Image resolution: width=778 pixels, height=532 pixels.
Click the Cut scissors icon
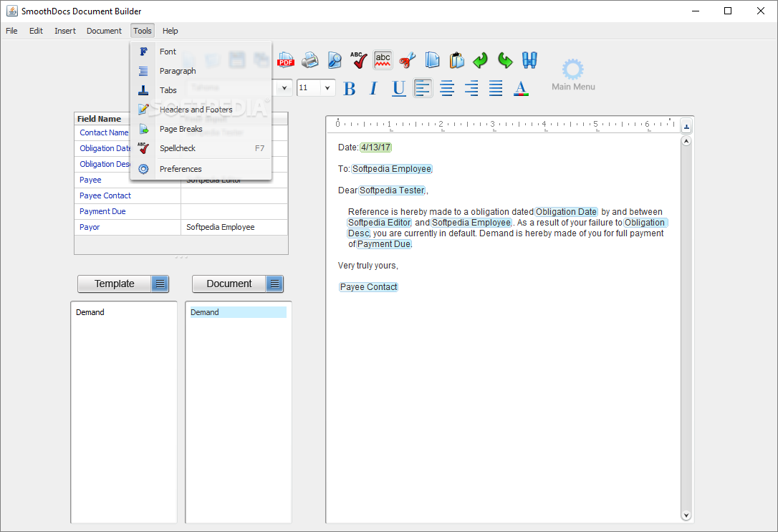407,60
